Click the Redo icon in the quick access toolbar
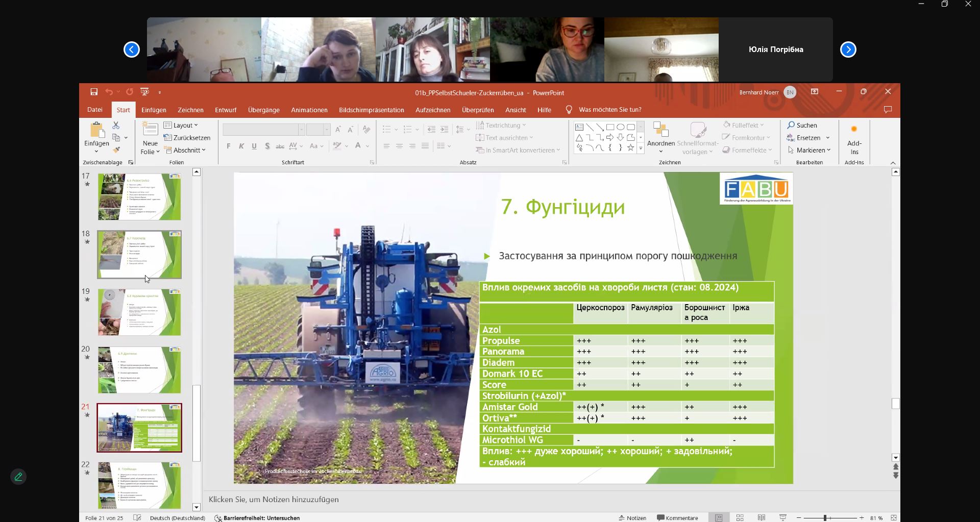 [x=130, y=92]
